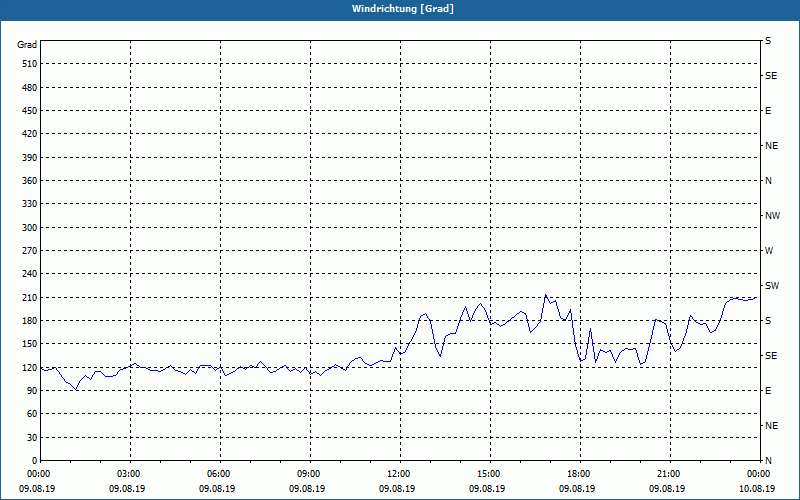800x500 pixels.
Task: Select the 18:00 time label
Action: tap(581, 474)
